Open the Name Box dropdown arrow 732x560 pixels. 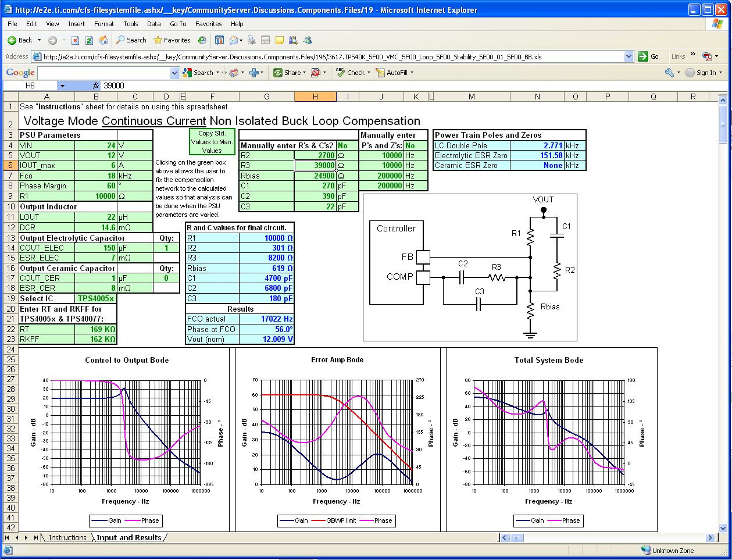pyautogui.click(x=62, y=85)
